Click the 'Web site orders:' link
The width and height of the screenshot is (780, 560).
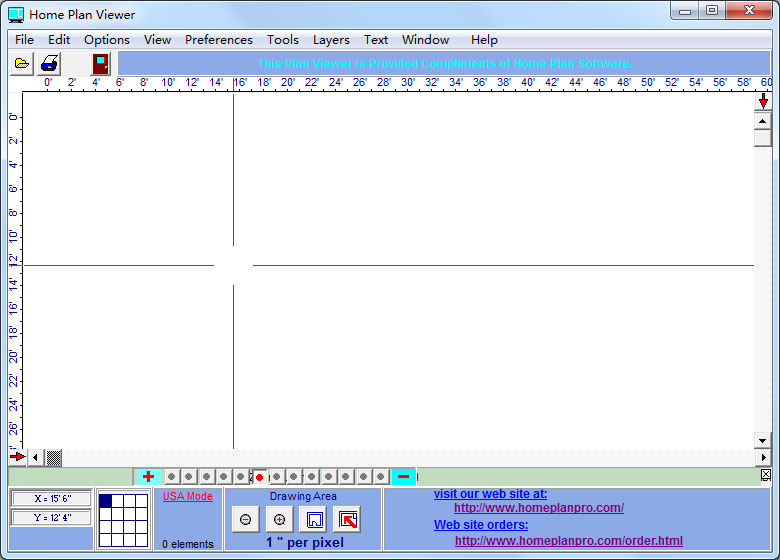481,525
